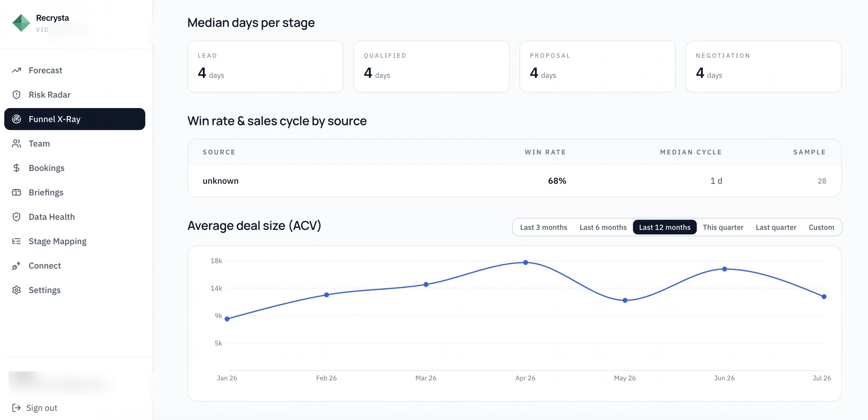Screen dimensions: 868x420
Task: Click the Connect plug icon
Action: pyautogui.click(x=16, y=266)
